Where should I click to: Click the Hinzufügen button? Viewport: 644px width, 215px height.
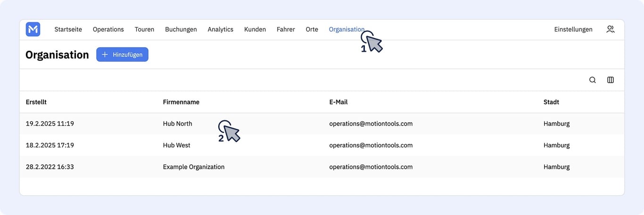(122, 54)
